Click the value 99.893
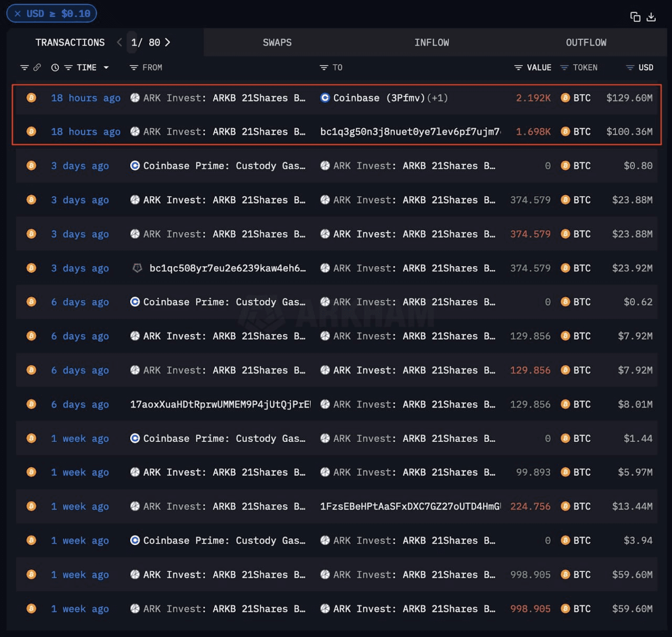 [533, 472]
